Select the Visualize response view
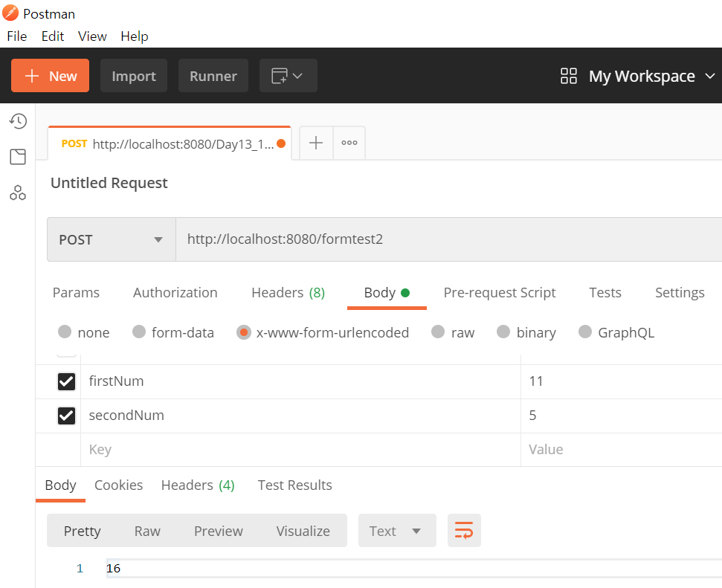The image size is (722, 588). tap(303, 531)
